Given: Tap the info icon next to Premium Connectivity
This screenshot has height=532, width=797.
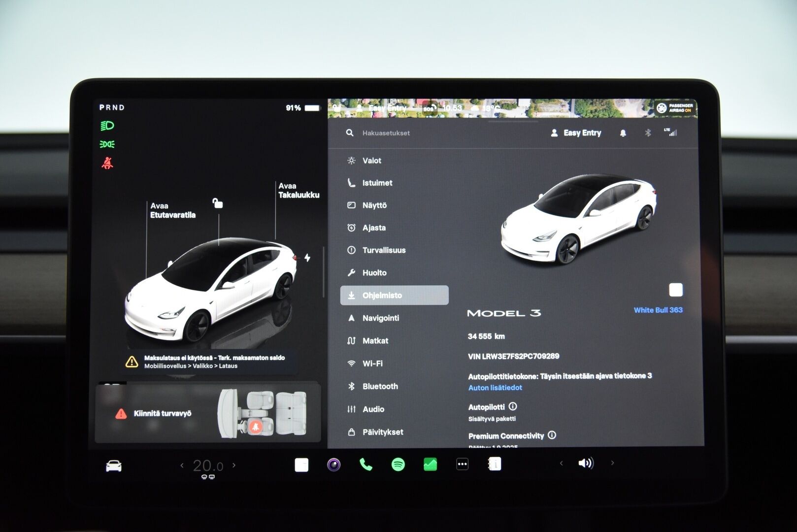Looking at the screenshot, I should click(552, 435).
